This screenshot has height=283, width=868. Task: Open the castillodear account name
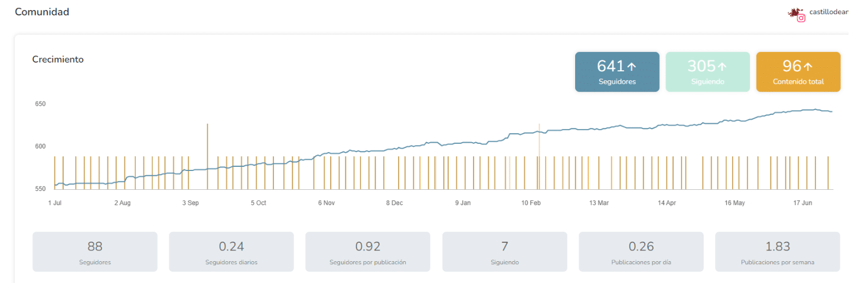pyautogui.click(x=828, y=12)
